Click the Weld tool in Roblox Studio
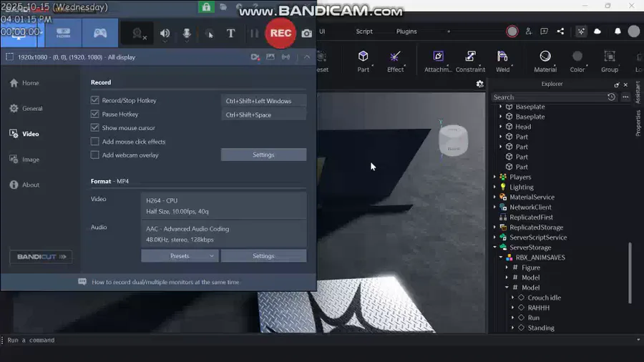Image resolution: width=644 pixels, height=362 pixels. click(x=503, y=61)
